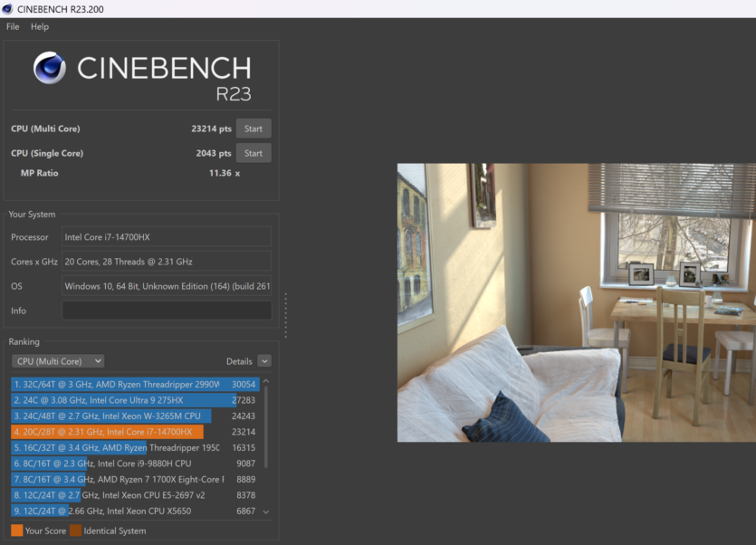Select highlighted row Intel Core i7-14700HX

click(x=135, y=432)
